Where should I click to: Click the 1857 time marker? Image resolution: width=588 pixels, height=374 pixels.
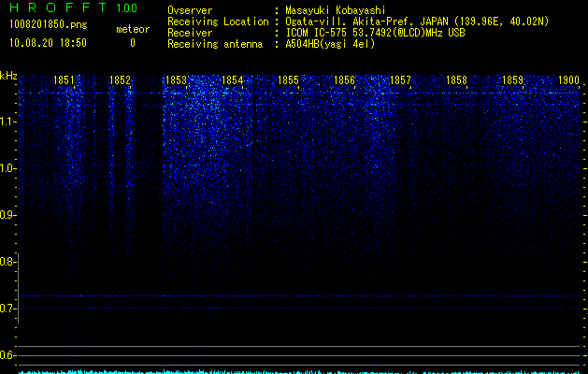(x=400, y=80)
